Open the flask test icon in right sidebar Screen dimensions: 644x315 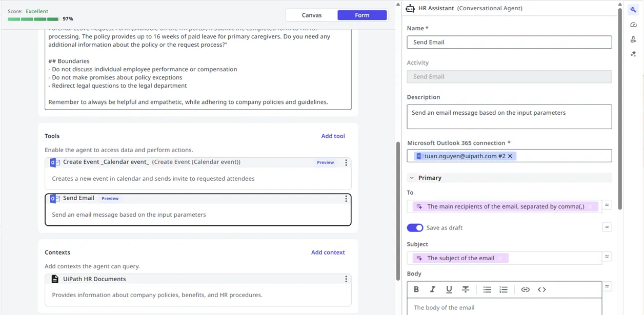[633, 39]
